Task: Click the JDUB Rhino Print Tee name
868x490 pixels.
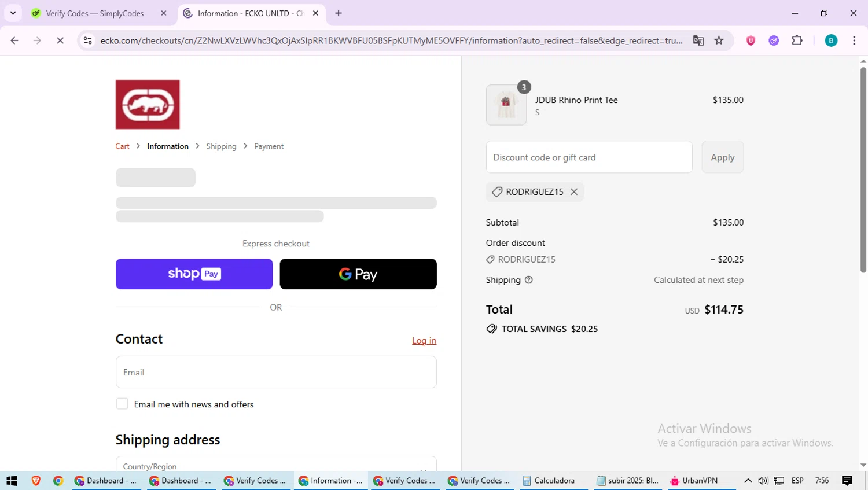Action: (576, 100)
